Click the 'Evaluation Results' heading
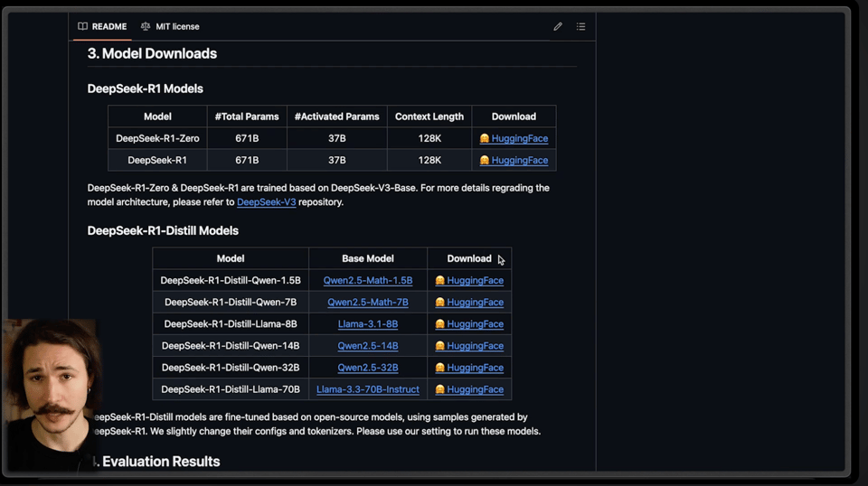The image size is (868, 486). pyautogui.click(x=161, y=462)
